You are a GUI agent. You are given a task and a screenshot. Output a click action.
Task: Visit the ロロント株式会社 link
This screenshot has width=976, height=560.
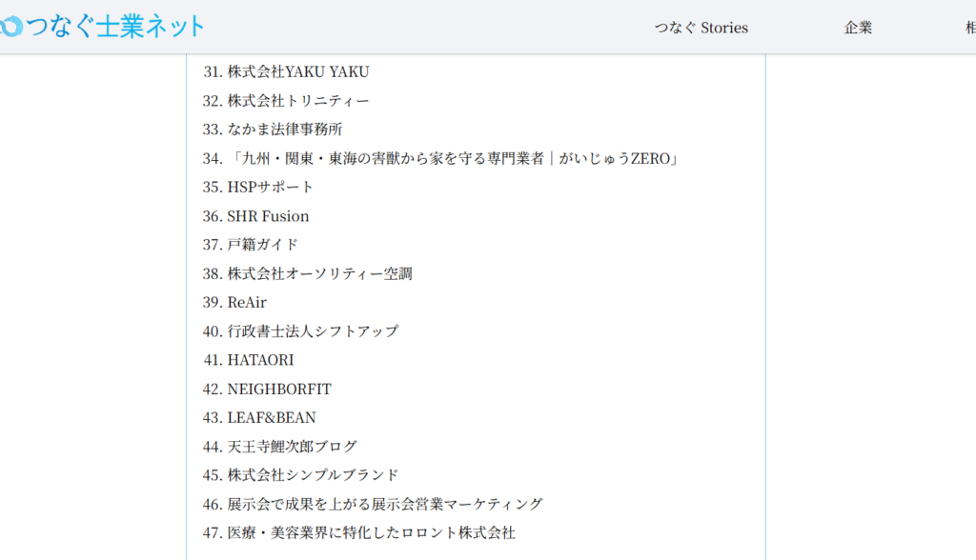tap(371, 532)
